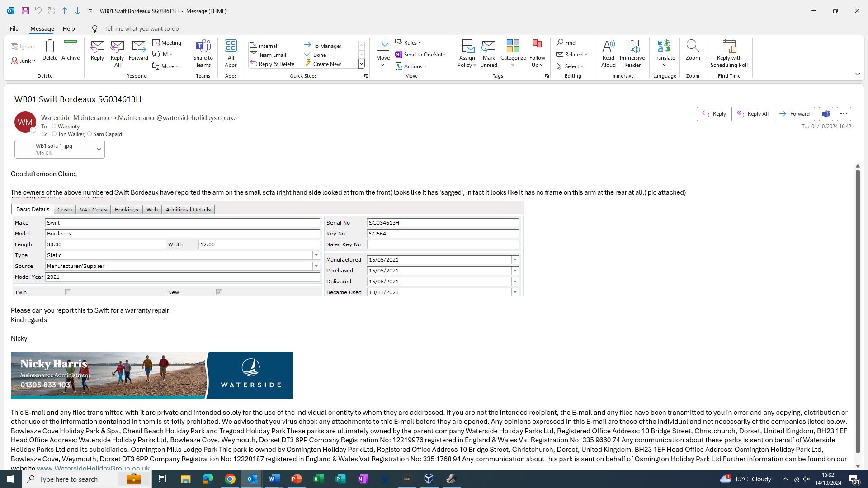Screen dimensions: 868x488
Task: Click Forward button in message header
Action: coord(794,114)
